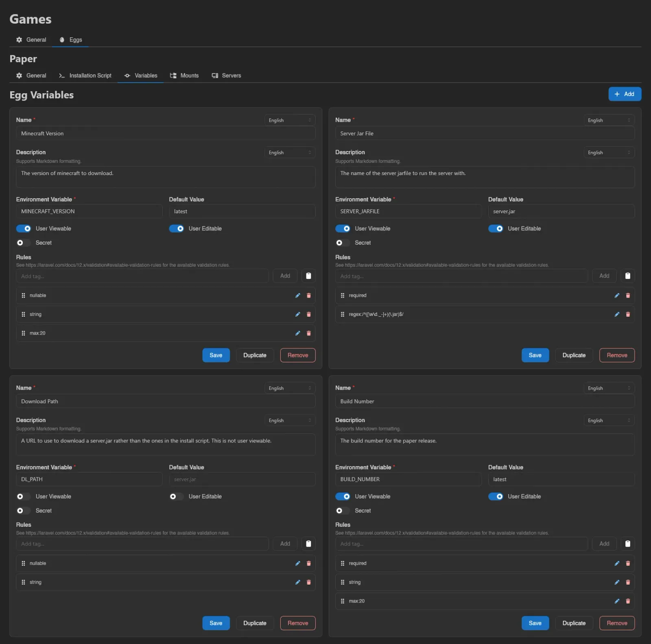Enable User Viewable for Download Path
Viewport: 651px width, 644px height.
click(24, 497)
